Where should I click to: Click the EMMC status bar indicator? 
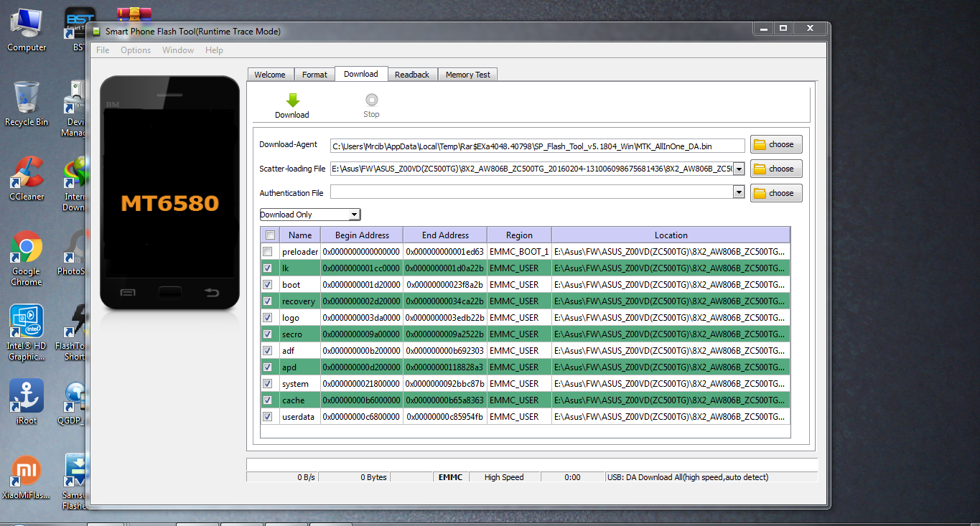(450, 477)
